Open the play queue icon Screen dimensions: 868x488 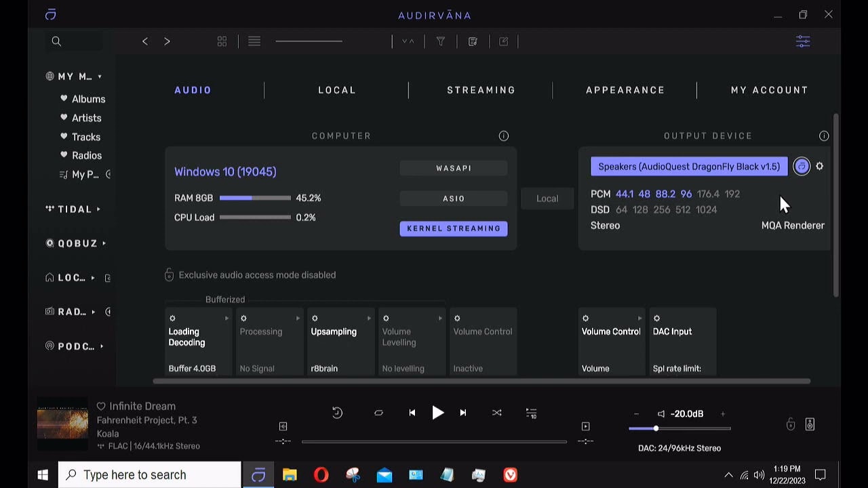coord(532,413)
